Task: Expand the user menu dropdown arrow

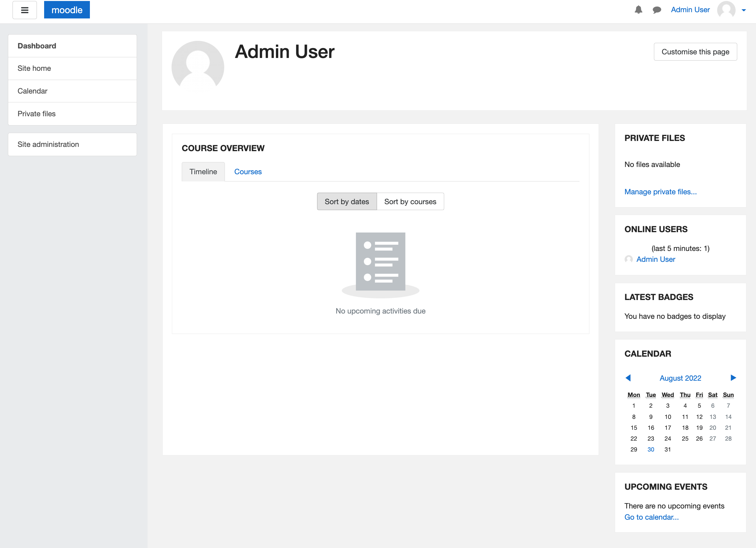Action: (x=744, y=10)
